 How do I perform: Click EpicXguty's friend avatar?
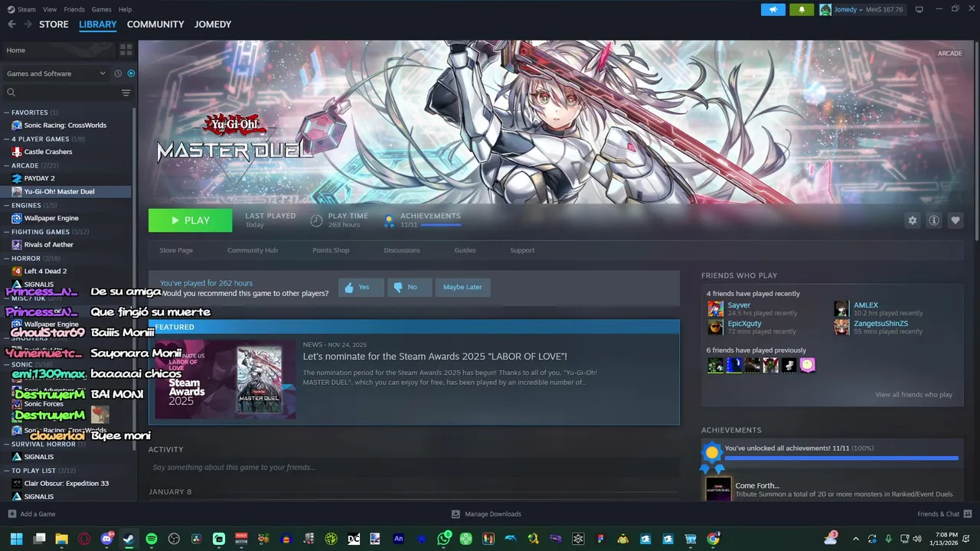click(715, 327)
